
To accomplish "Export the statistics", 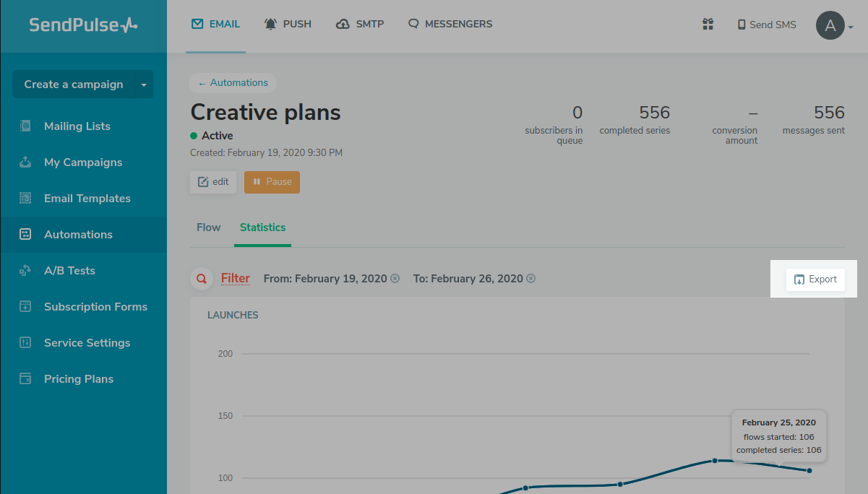I will tap(815, 279).
